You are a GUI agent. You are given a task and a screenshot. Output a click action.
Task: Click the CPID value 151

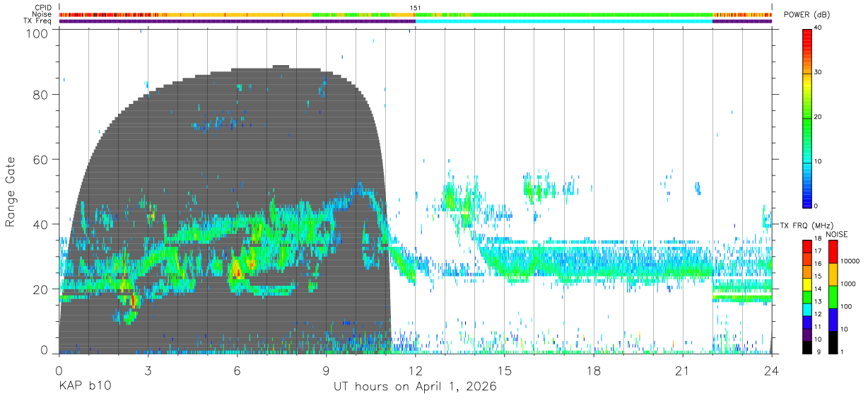click(415, 8)
